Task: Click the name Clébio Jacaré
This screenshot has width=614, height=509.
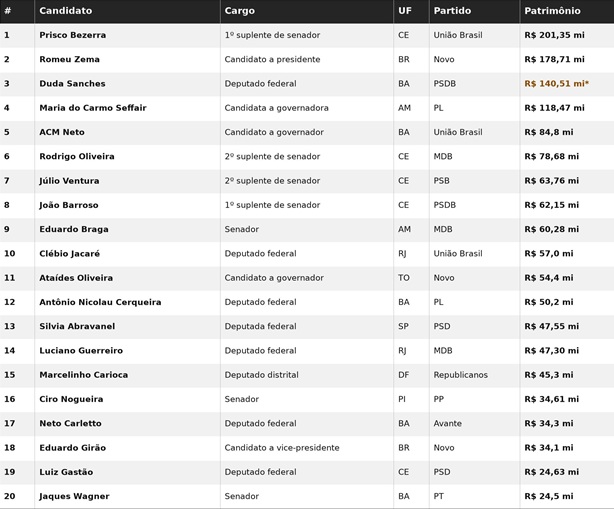Action: [70, 253]
